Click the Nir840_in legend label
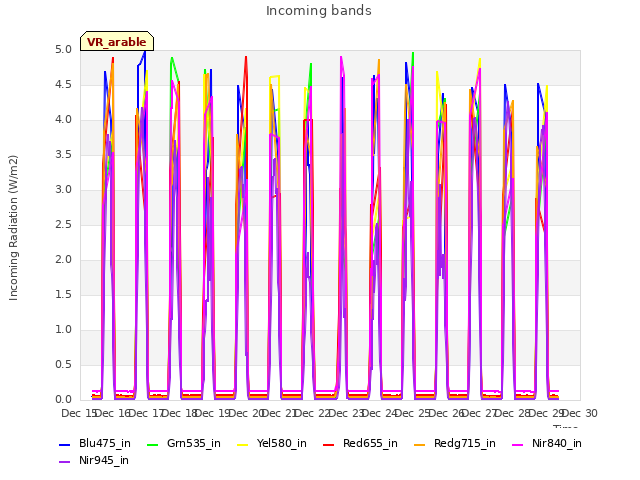The height and width of the screenshot is (480, 640). [556, 443]
